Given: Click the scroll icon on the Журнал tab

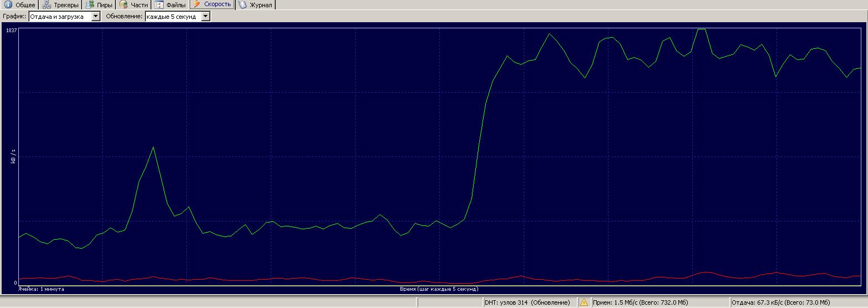Looking at the screenshot, I should (x=243, y=4).
